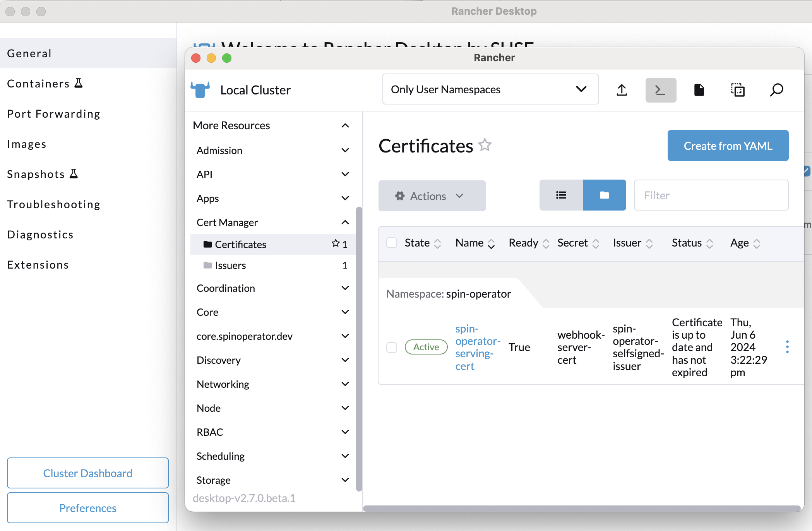The height and width of the screenshot is (531, 812).
Task: Expand the Scheduling group
Action: pyautogui.click(x=345, y=456)
